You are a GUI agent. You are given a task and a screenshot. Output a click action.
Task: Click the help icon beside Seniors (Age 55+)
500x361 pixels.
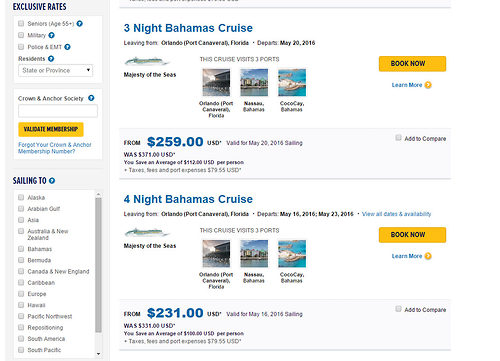point(79,24)
